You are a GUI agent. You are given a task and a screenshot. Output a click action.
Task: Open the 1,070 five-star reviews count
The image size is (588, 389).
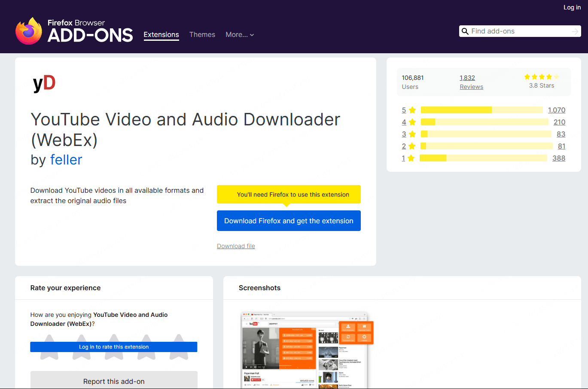557,110
